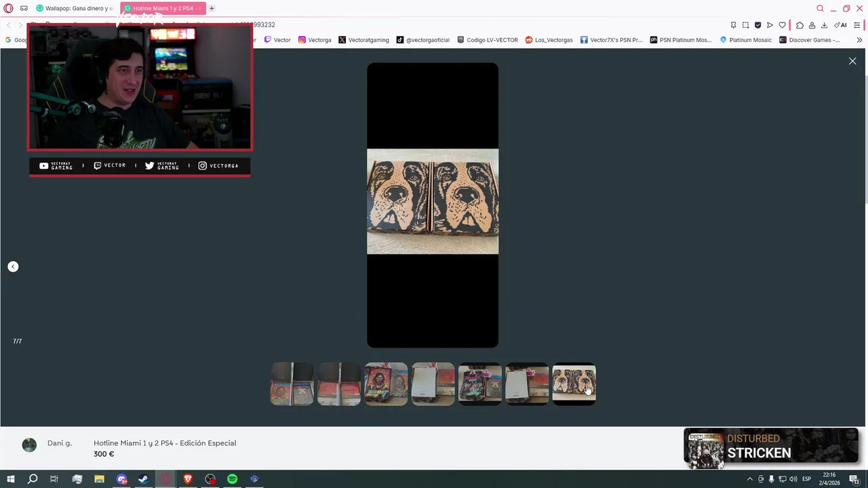Image resolution: width=868 pixels, height=488 pixels.
Task: Switch to the Wallapop Gana dinero tab
Action: pos(75,8)
